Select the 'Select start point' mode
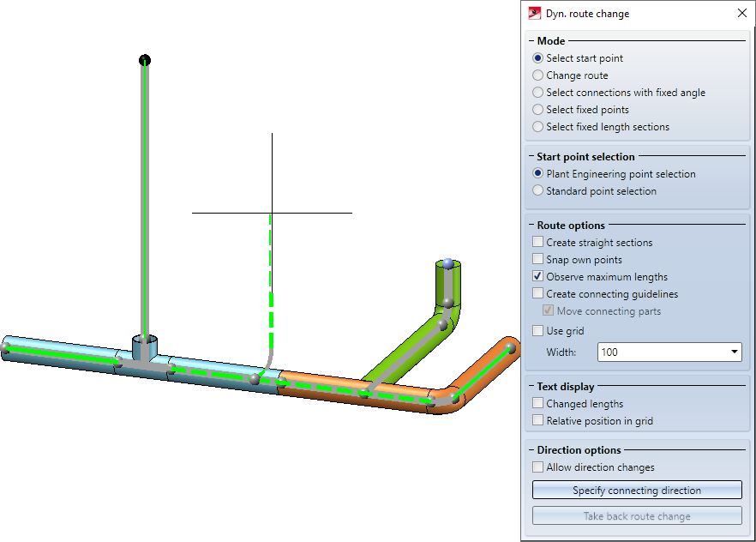Screen dimensions: 756x542 point(538,58)
